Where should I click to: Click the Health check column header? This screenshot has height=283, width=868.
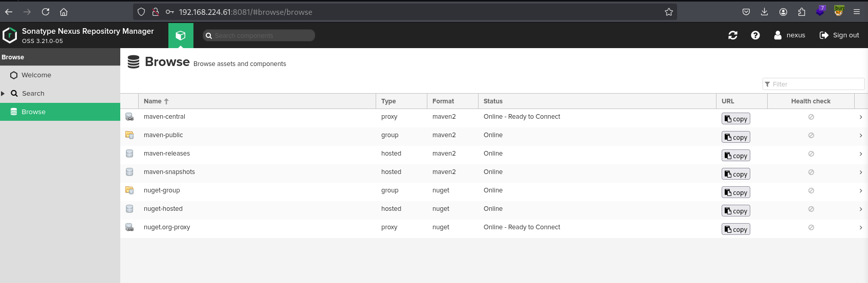click(811, 101)
